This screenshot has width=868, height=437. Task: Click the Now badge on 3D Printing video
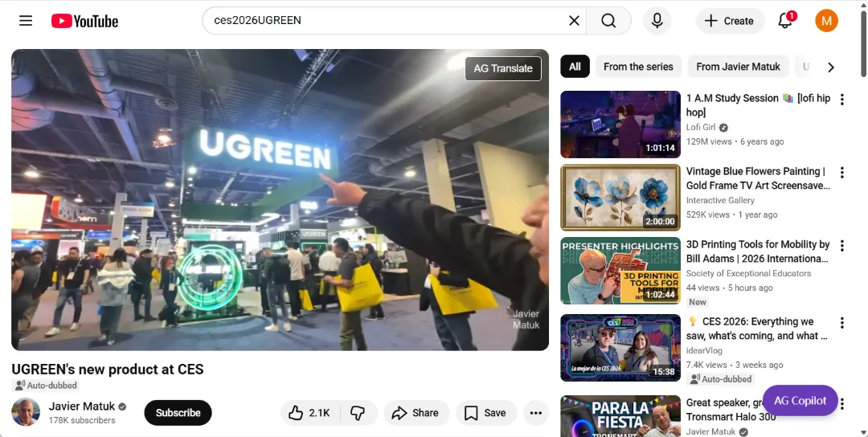point(697,302)
